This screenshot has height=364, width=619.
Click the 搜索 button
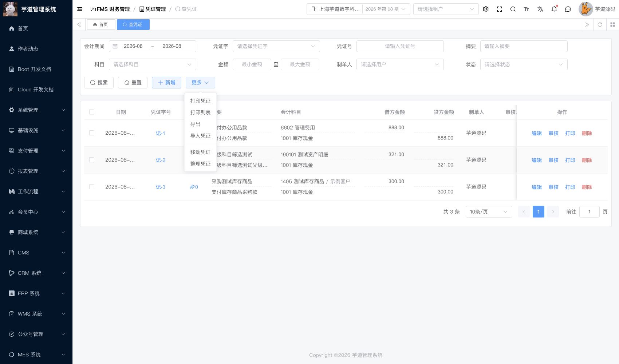99,83
